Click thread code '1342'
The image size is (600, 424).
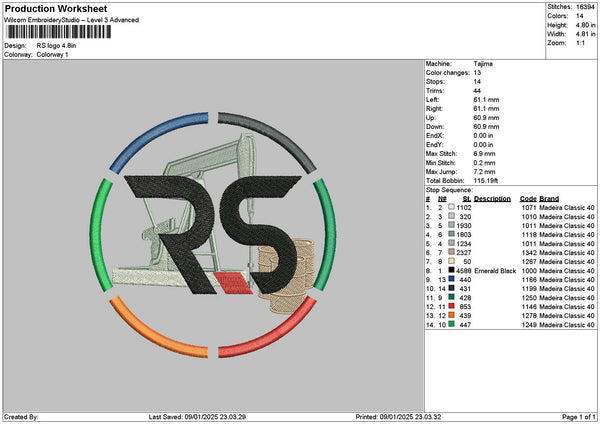point(529,253)
